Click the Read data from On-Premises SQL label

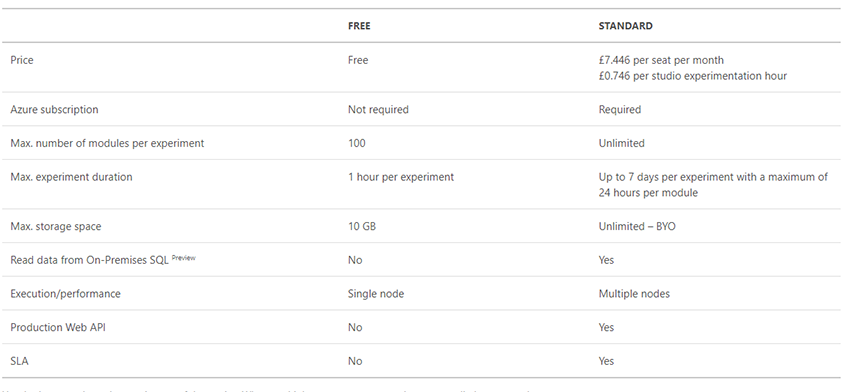pyautogui.click(x=89, y=260)
